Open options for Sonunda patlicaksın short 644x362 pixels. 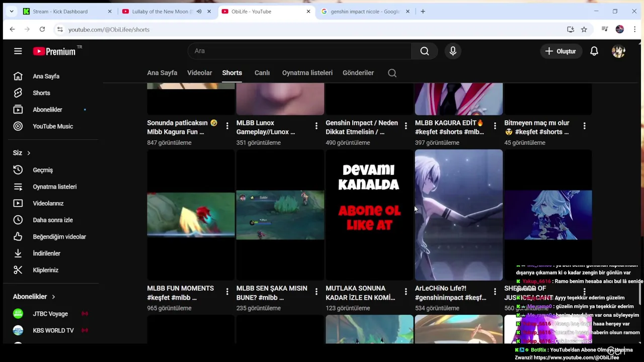[227, 126]
